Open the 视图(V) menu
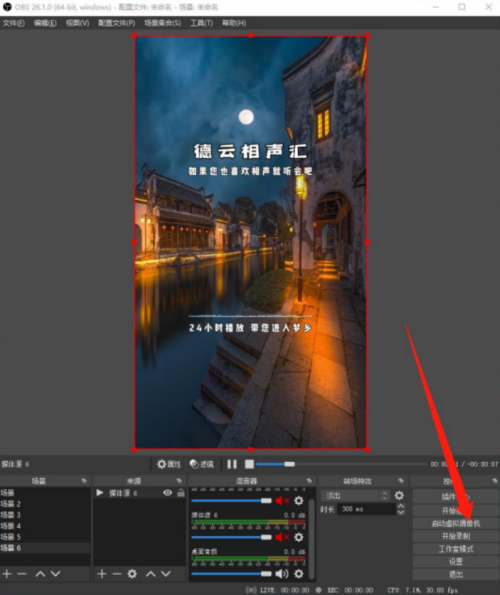This screenshot has height=595, width=500. pos(77,23)
